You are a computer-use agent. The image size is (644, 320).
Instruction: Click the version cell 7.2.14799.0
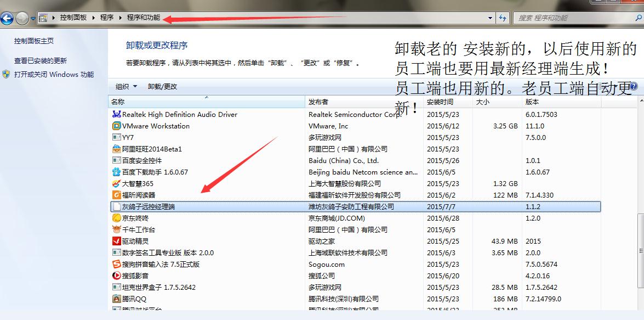point(543,299)
